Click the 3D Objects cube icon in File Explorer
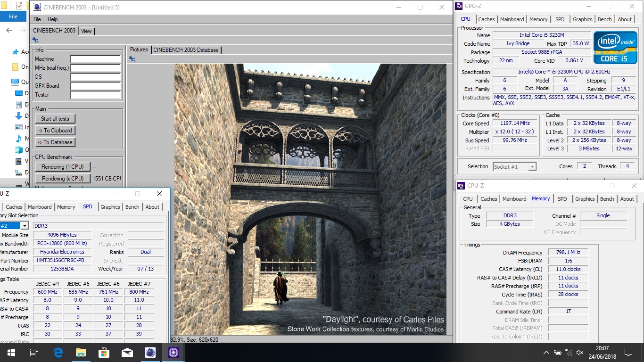The height and width of the screenshot is (362, 644). point(19,150)
